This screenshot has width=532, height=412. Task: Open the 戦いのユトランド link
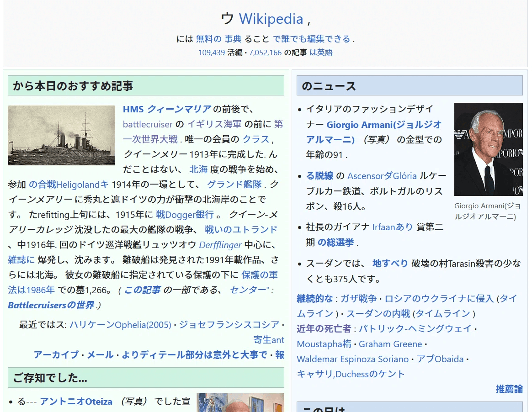click(241, 230)
